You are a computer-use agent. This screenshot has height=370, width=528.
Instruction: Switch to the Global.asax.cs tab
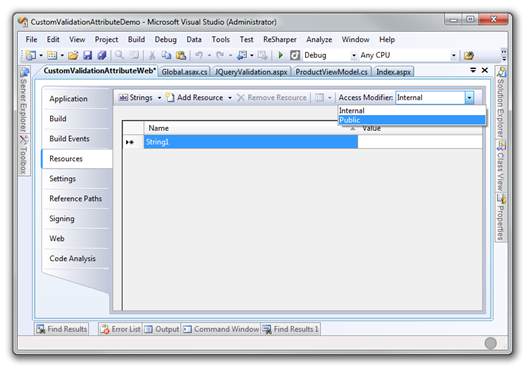pos(184,72)
